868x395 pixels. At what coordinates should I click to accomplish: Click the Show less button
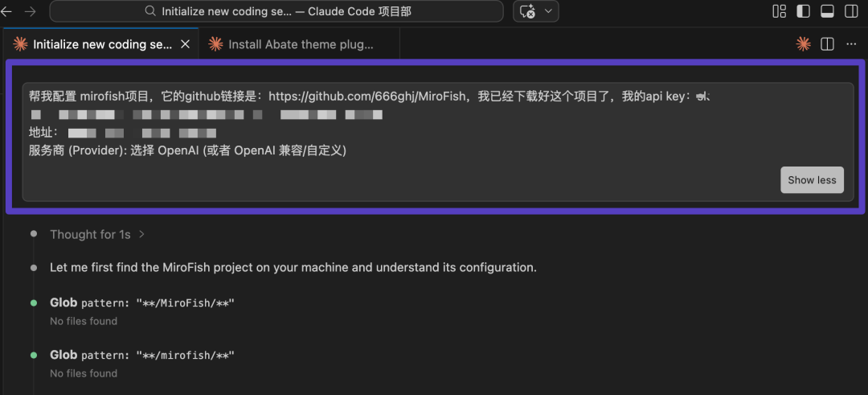(x=811, y=180)
